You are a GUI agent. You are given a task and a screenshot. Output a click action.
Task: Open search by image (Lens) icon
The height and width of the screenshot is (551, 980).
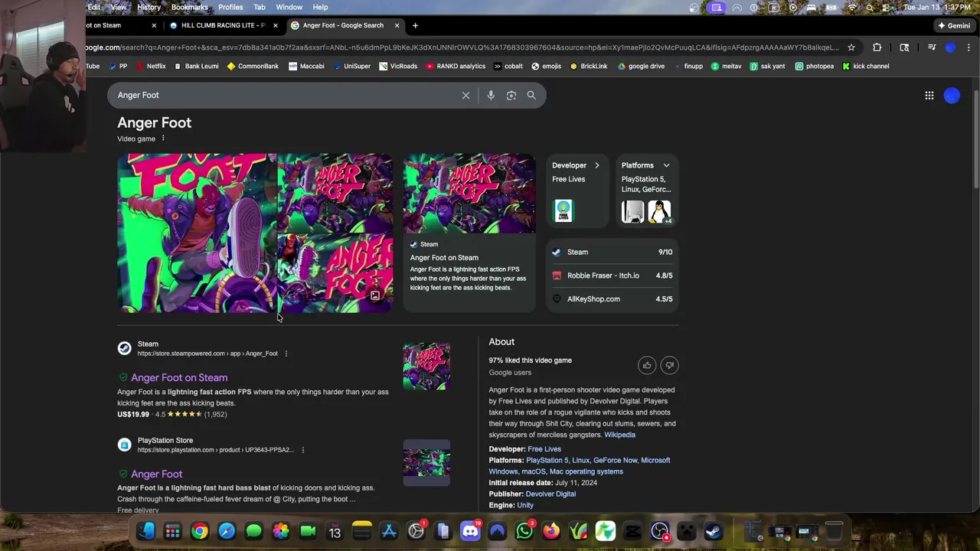click(x=511, y=96)
